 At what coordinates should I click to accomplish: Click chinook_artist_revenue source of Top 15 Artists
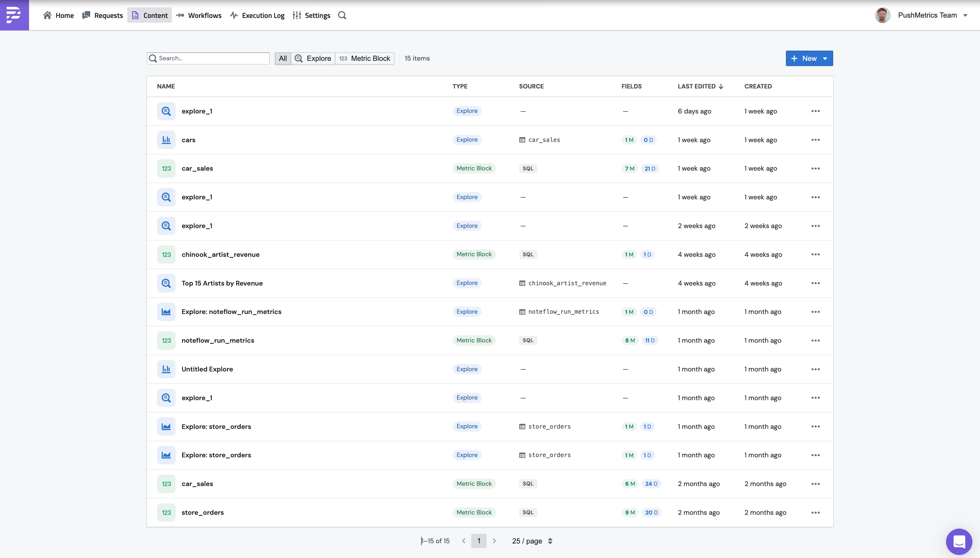point(563,283)
